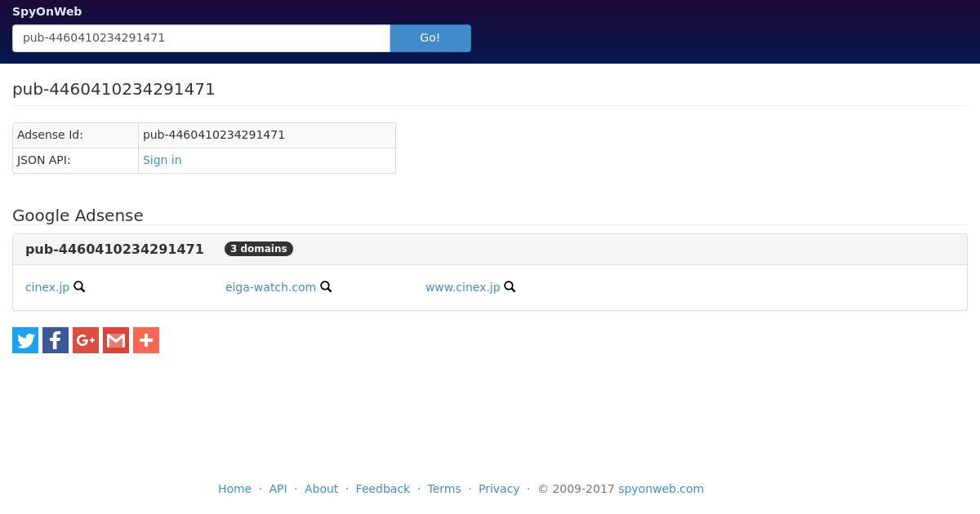Focus the search input field
Image resolution: width=980 pixels, height=514 pixels.
tap(201, 38)
